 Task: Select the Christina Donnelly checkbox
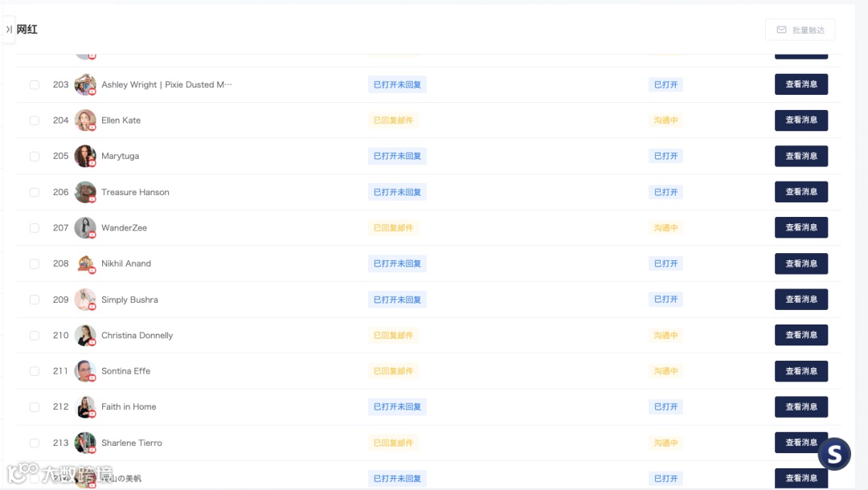(35, 336)
